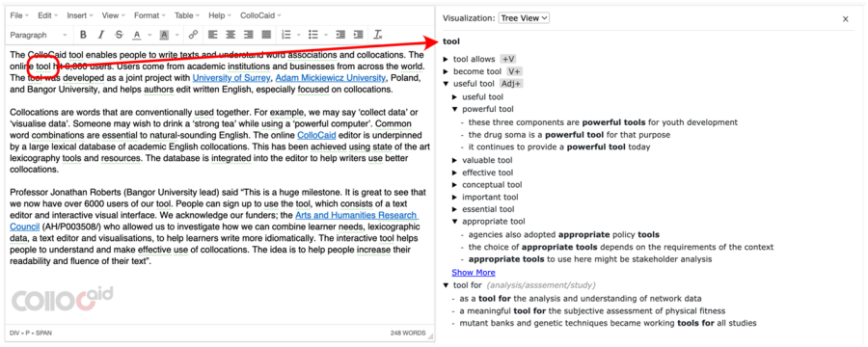Screen dimensions: 868x347
Task: Open the Help menu
Action: (x=220, y=15)
